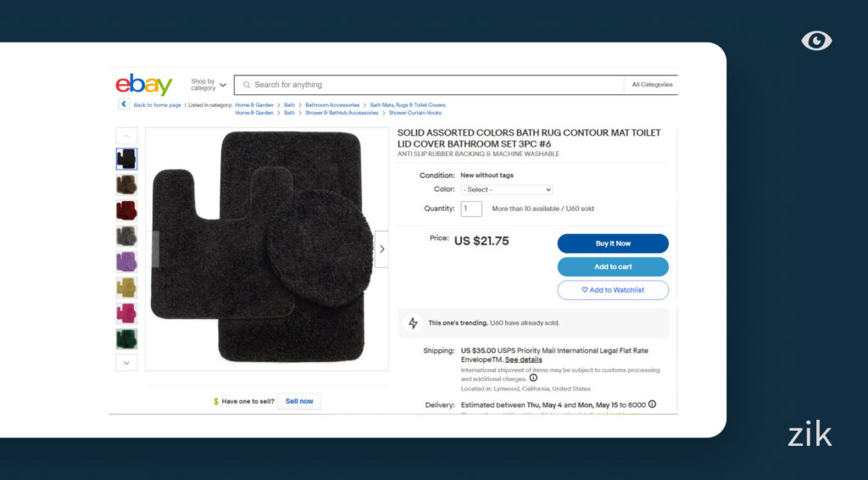This screenshot has width=868, height=480.
Task: Click the info icon beside delivery estimate
Action: (652, 405)
